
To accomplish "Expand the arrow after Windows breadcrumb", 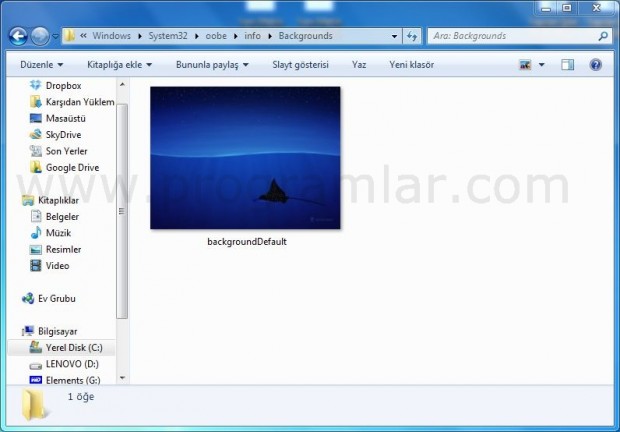I will 140,36.
